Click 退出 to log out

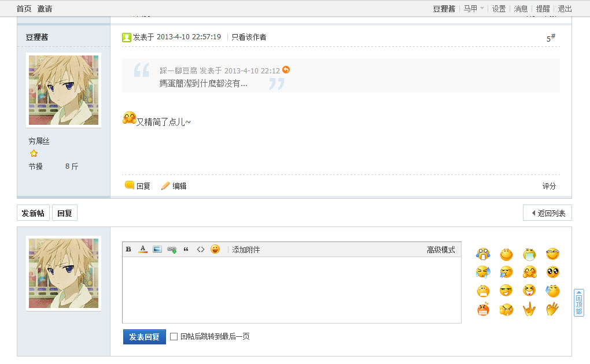pos(565,9)
